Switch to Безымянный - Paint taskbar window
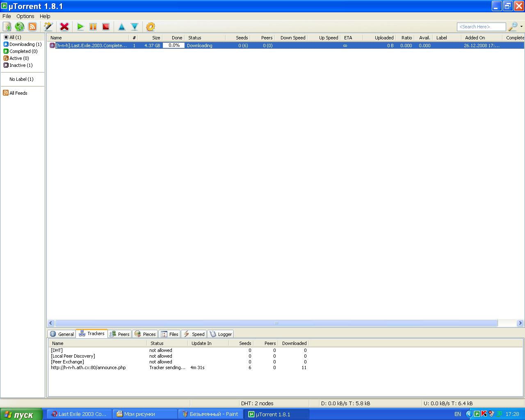This screenshot has width=525, height=420. (x=211, y=414)
